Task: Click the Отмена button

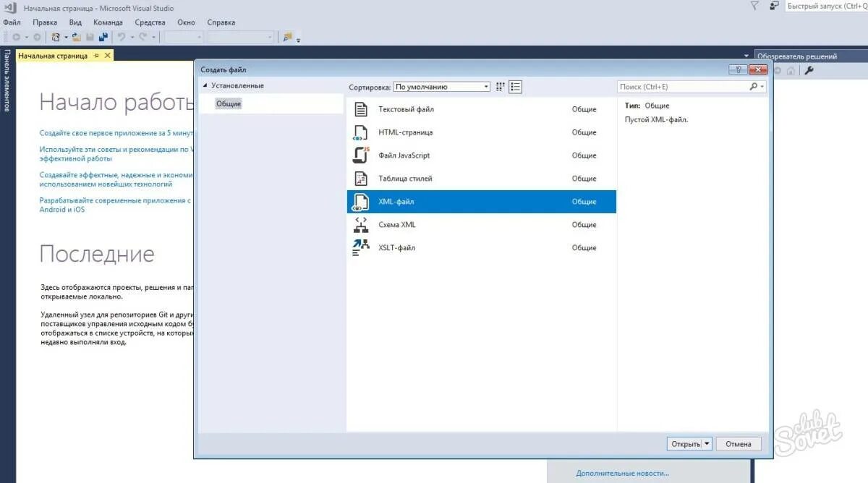Action: tap(739, 444)
